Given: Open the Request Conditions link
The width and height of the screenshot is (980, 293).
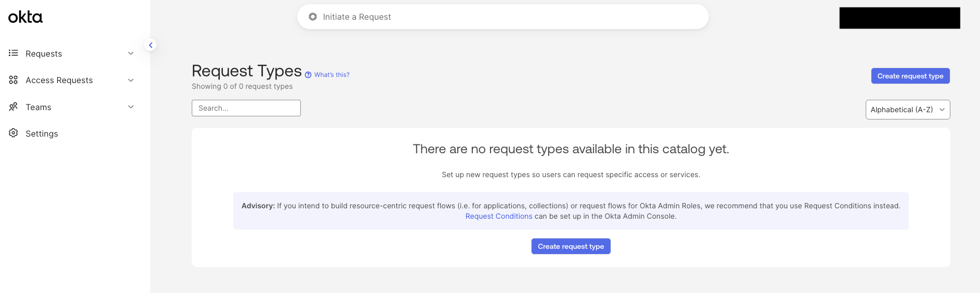Looking at the screenshot, I should click(x=498, y=216).
